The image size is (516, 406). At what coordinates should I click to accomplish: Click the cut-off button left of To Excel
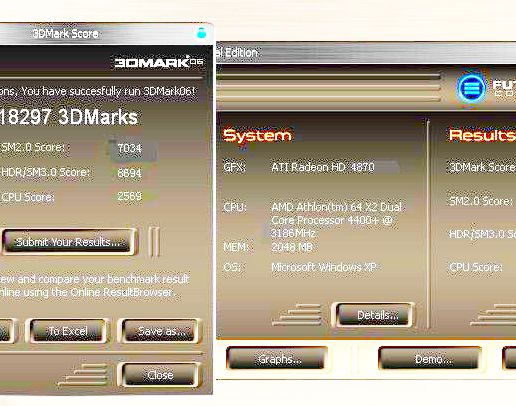click(x=7, y=331)
